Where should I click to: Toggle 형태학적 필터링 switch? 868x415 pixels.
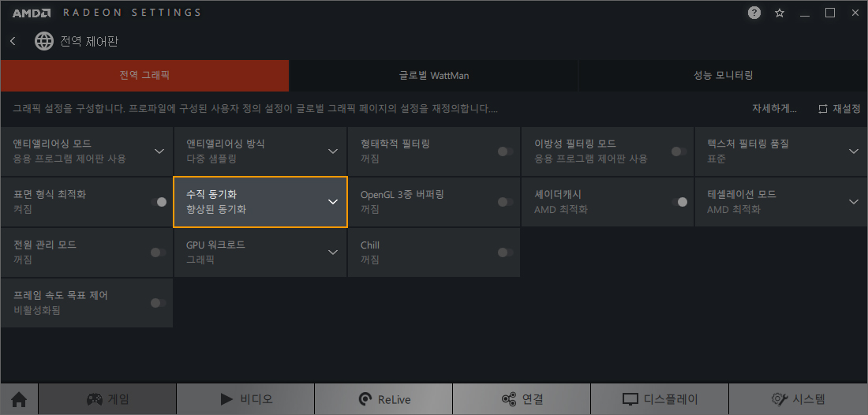(505, 151)
